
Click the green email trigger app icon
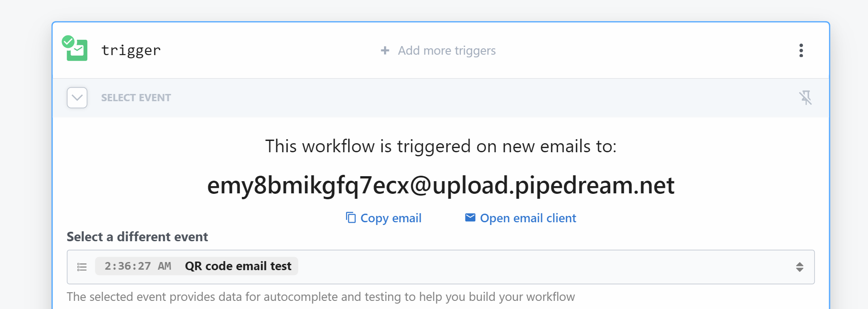(79, 51)
